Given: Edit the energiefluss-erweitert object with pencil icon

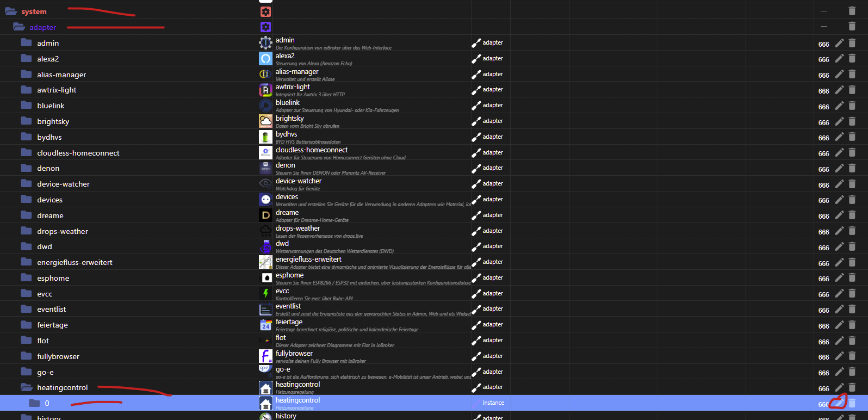Looking at the screenshot, I should click(840, 262).
